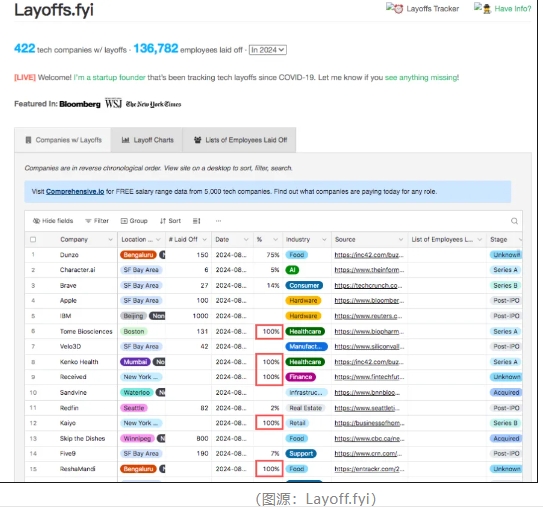Click the Seattle tag for Redfin
Image resolution: width=543 pixels, height=509 pixels.
click(x=134, y=408)
